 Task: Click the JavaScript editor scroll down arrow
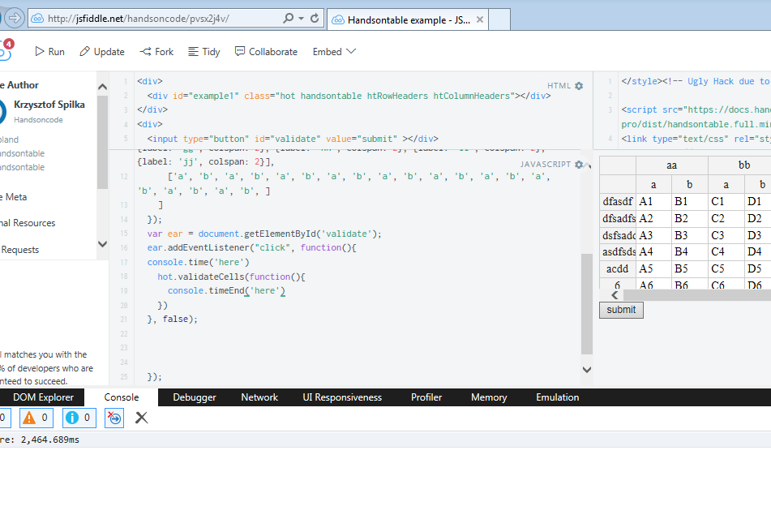pos(587,369)
